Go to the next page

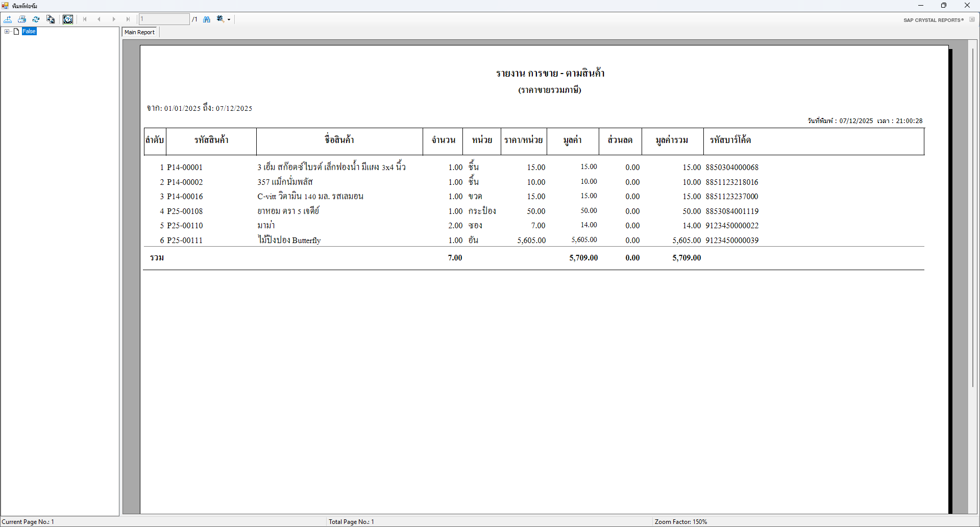(x=113, y=19)
